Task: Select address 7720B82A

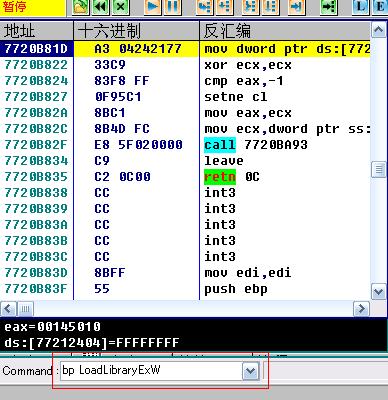Action: (36, 113)
